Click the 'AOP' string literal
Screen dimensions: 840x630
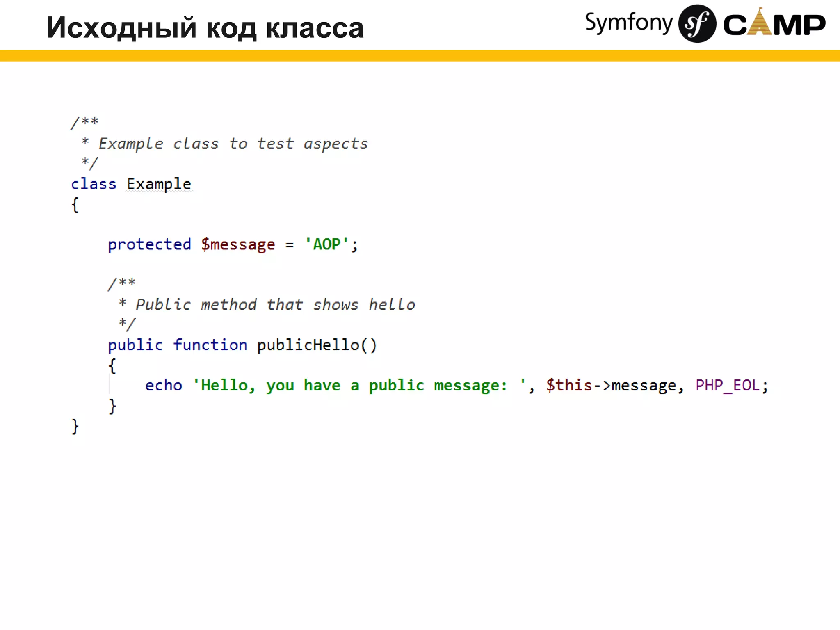(x=326, y=244)
